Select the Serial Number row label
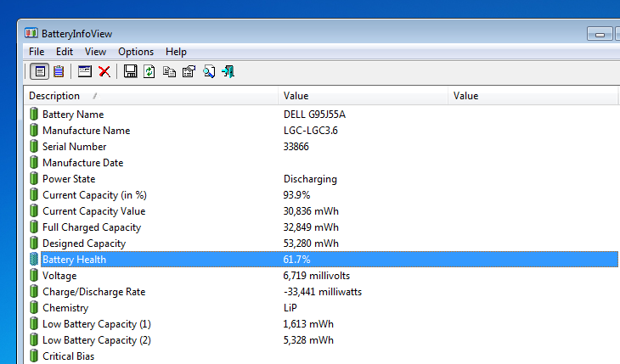The image size is (620, 364). point(75,147)
